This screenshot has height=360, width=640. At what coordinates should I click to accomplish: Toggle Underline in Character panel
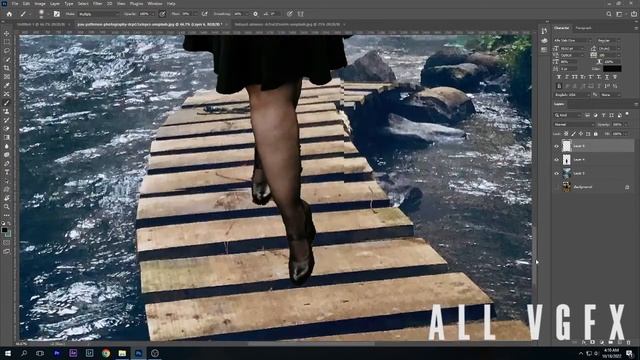607,77
